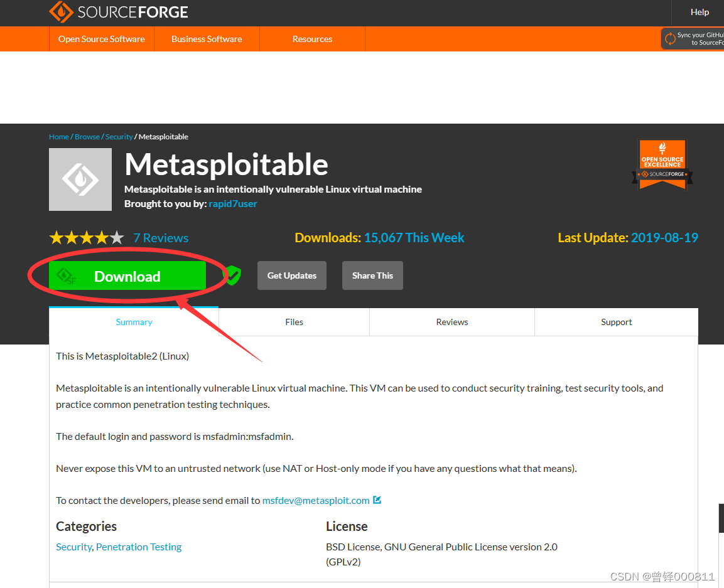Screen dimensions: 724x588
Task: Open the Penetration Testing category link
Action: point(139,547)
